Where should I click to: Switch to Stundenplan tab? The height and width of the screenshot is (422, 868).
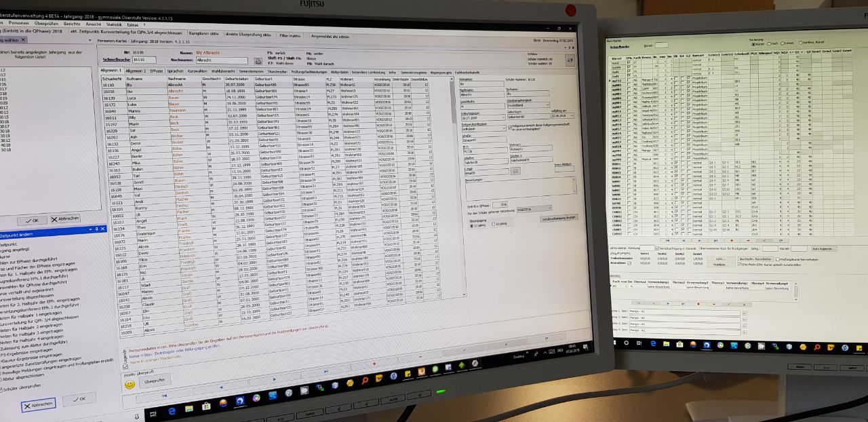click(277, 71)
